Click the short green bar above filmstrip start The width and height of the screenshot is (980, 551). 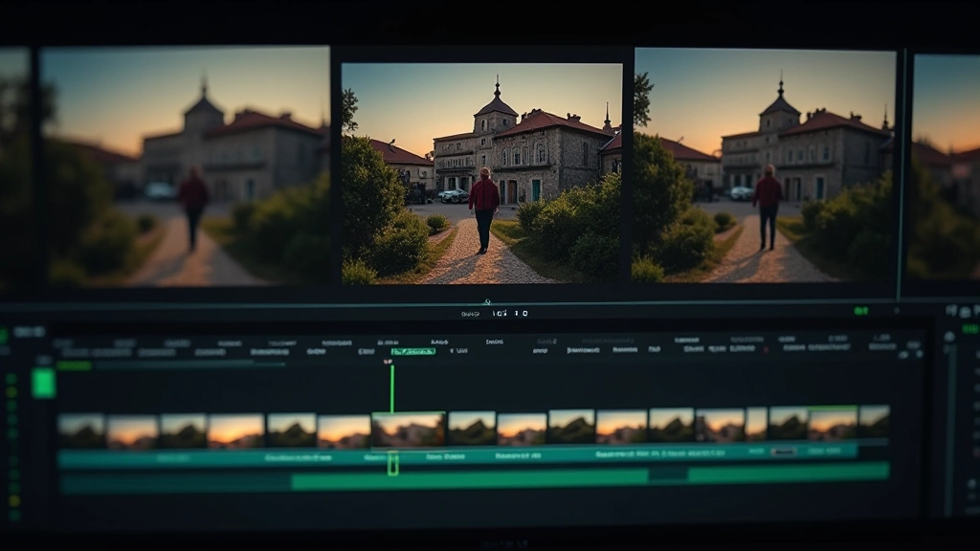click(74, 365)
